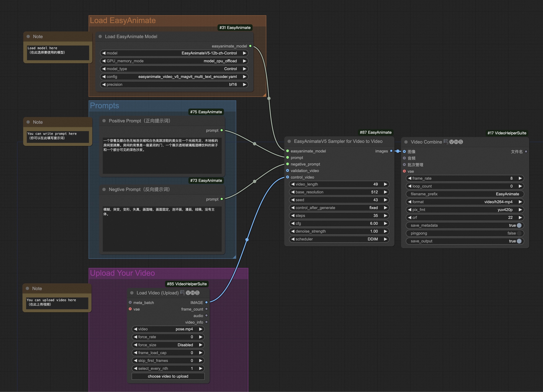This screenshot has height=392, width=543.
Task: Adjust the frame_rate value field
Action: [x=465, y=178]
